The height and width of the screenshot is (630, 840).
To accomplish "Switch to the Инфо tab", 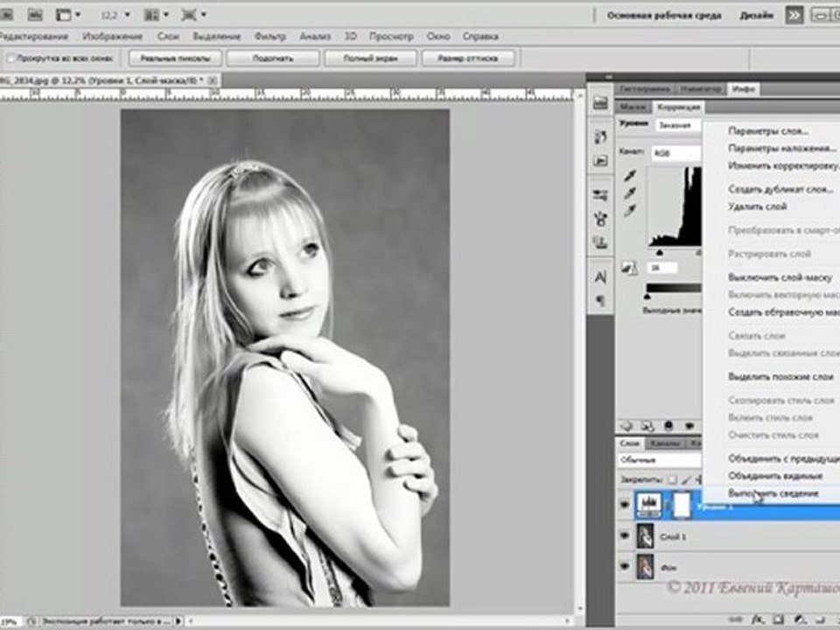I will [744, 88].
